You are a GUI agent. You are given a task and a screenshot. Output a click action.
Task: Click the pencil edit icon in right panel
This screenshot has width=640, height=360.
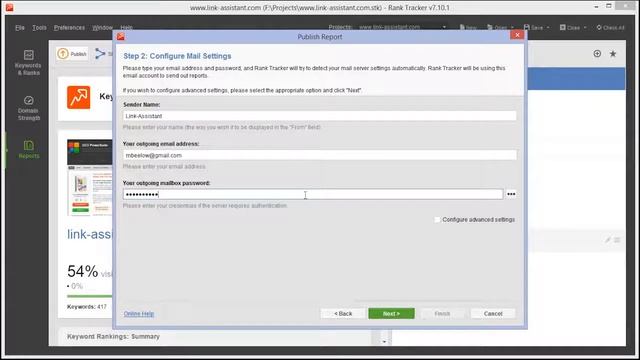point(608,240)
